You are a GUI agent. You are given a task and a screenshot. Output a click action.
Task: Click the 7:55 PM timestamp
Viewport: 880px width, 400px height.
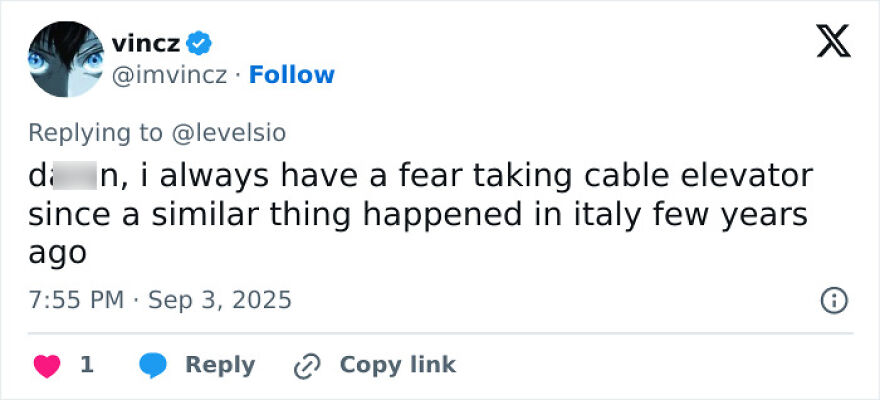(76, 300)
